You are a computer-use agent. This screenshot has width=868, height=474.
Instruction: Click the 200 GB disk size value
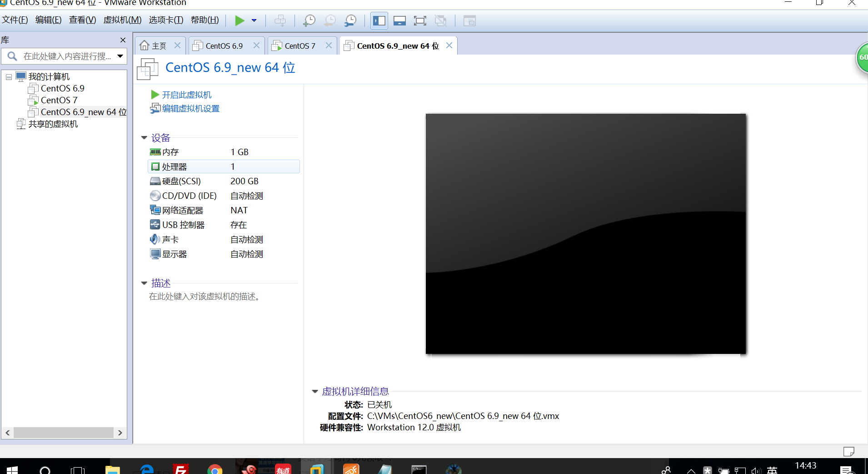coord(244,181)
